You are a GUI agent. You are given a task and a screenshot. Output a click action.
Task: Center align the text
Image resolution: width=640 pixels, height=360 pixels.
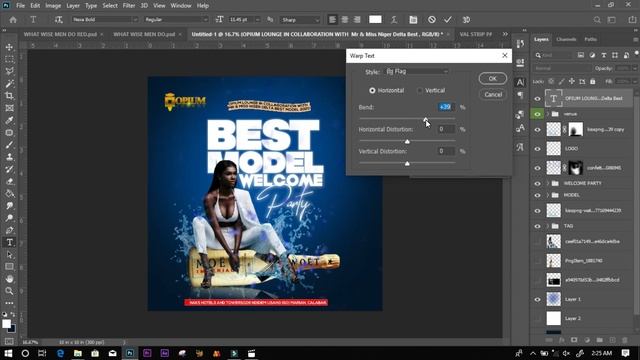pyautogui.click(x=344, y=20)
